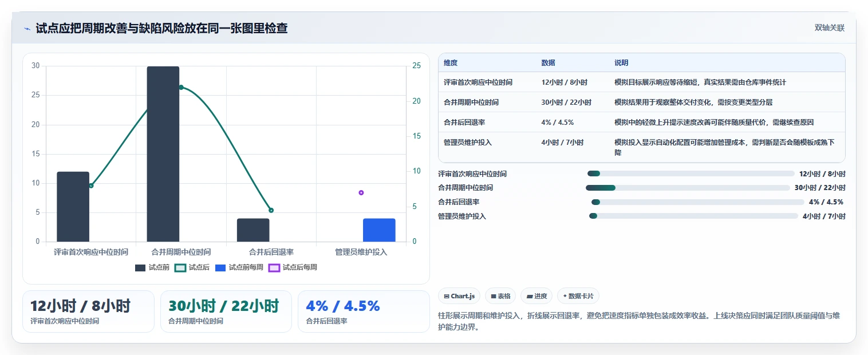Click table cell 4% / 4.5%
Viewport: 868px width, 355px height.
[x=558, y=123]
